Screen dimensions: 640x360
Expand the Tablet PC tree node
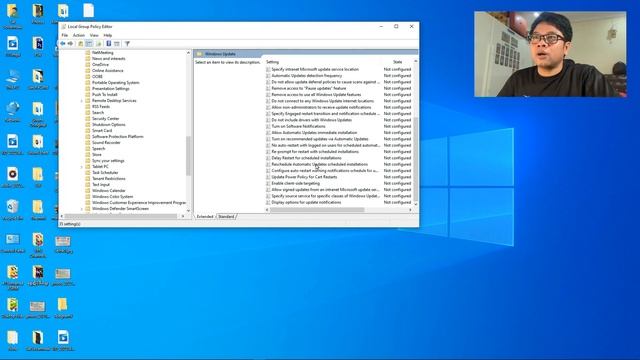82,167
